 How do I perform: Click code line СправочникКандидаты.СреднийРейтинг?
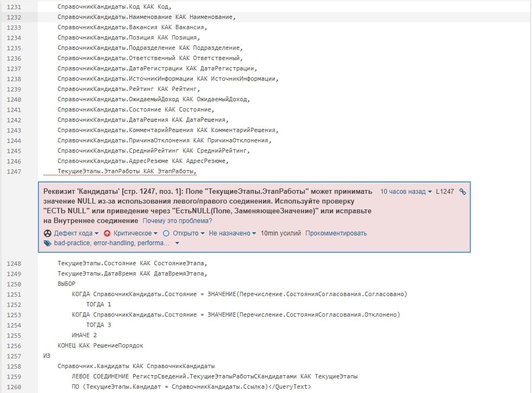(154, 150)
